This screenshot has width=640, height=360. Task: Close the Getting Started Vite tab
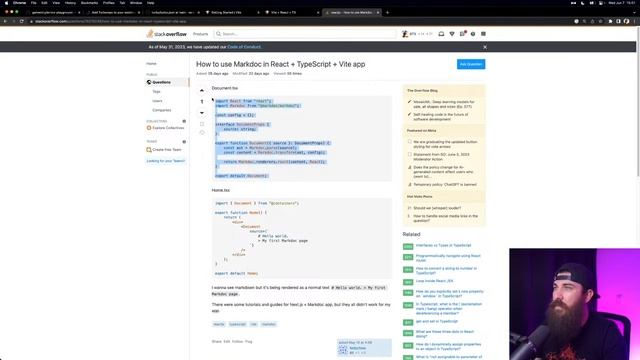click(x=258, y=12)
